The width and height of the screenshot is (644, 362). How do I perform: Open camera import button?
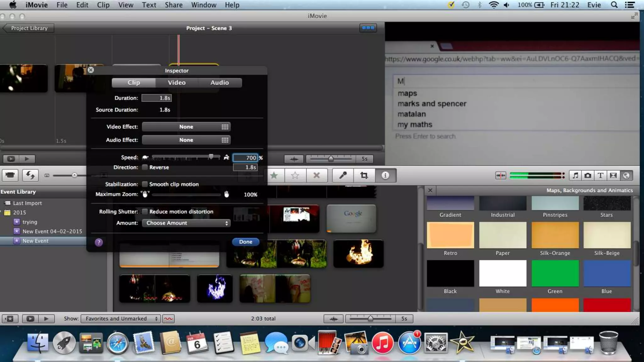pos(10,175)
